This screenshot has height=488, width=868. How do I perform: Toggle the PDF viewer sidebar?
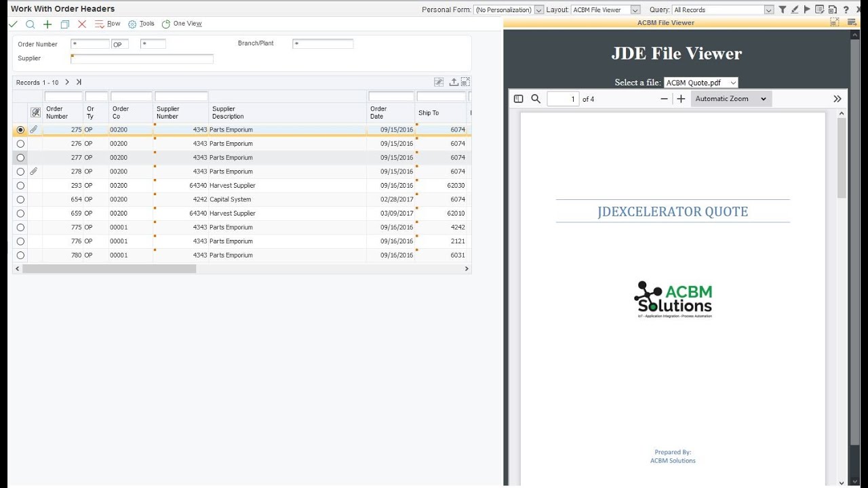pos(519,99)
